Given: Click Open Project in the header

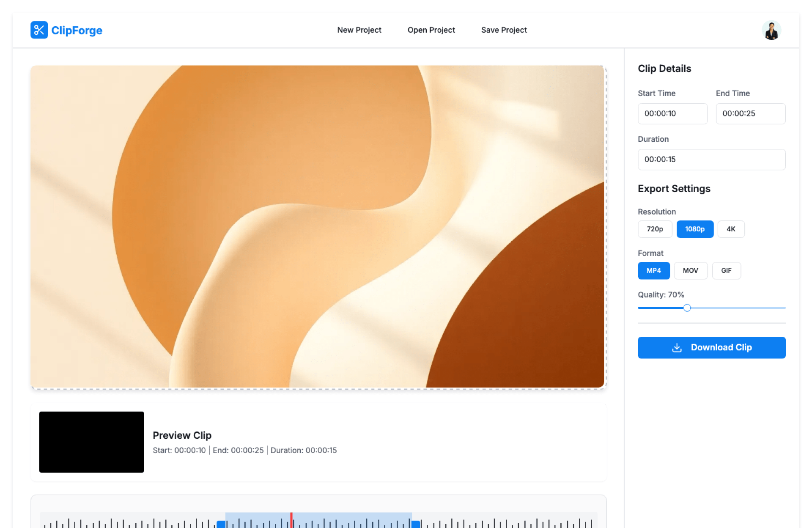Looking at the screenshot, I should point(431,30).
